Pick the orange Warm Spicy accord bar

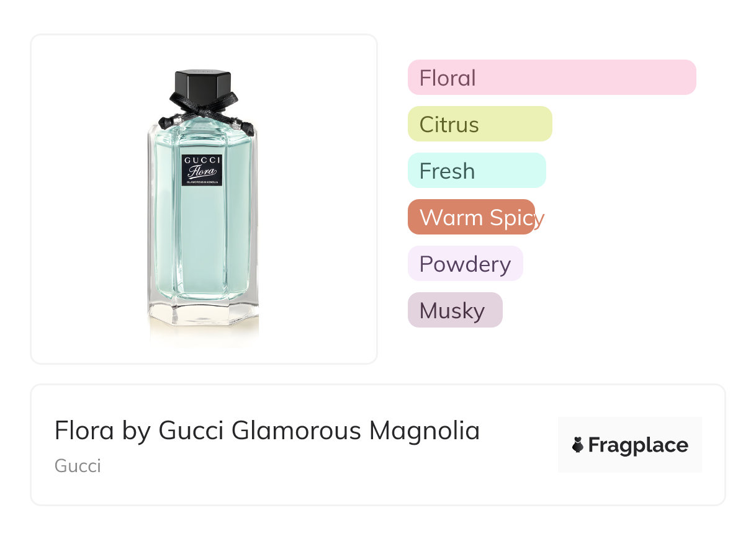point(471,217)
